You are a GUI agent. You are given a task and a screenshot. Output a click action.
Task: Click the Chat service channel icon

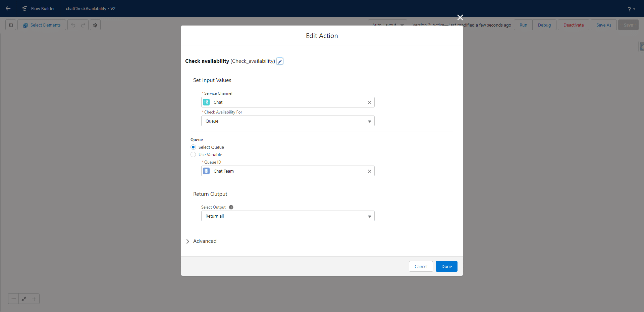[x=206, y=102]
